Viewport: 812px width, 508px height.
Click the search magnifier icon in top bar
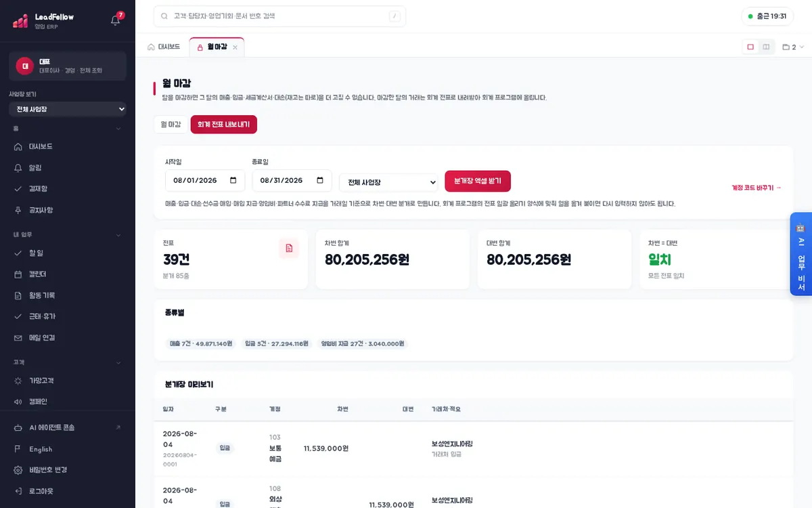[164, 16]
